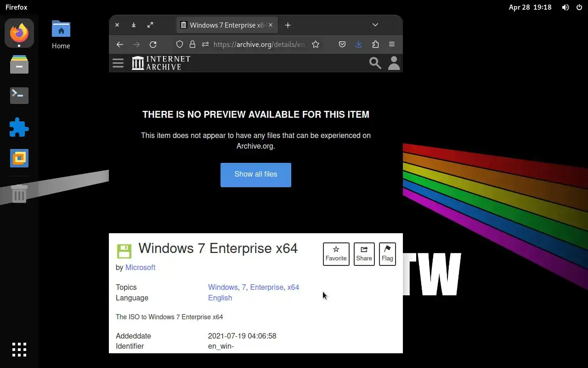The height and width of the screenshot is (368, 588).
Task: Open the x64 topic link
Action: tap(293, 287)
